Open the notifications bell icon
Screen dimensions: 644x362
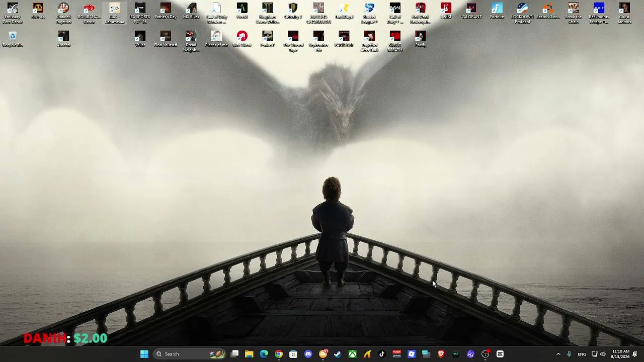pos(635,354)
